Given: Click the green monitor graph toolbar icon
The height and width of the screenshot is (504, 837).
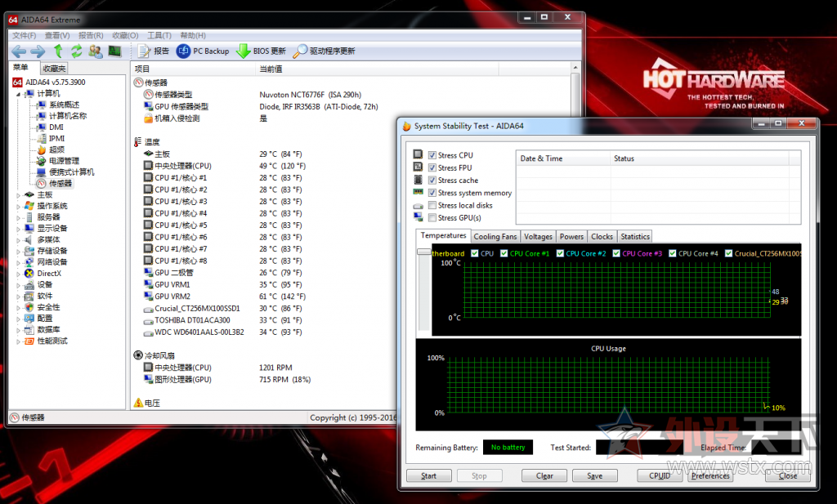Looking at the screenshot, I should click(x=114, y=51).
